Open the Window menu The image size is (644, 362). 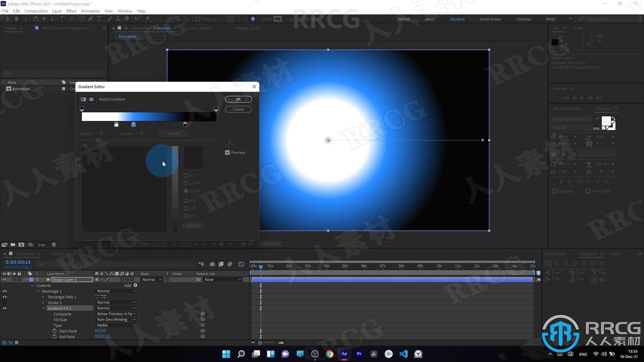pyautogui.click(x=125, y=11)
